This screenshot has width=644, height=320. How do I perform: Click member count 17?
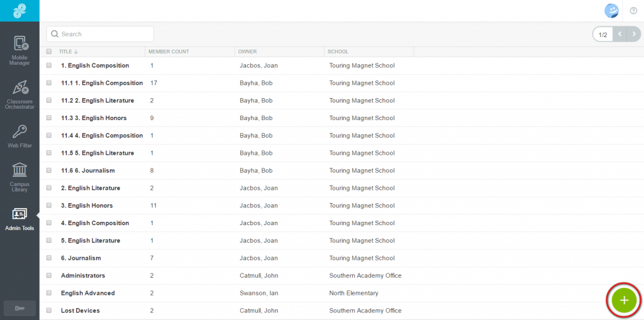pos(153,83)
